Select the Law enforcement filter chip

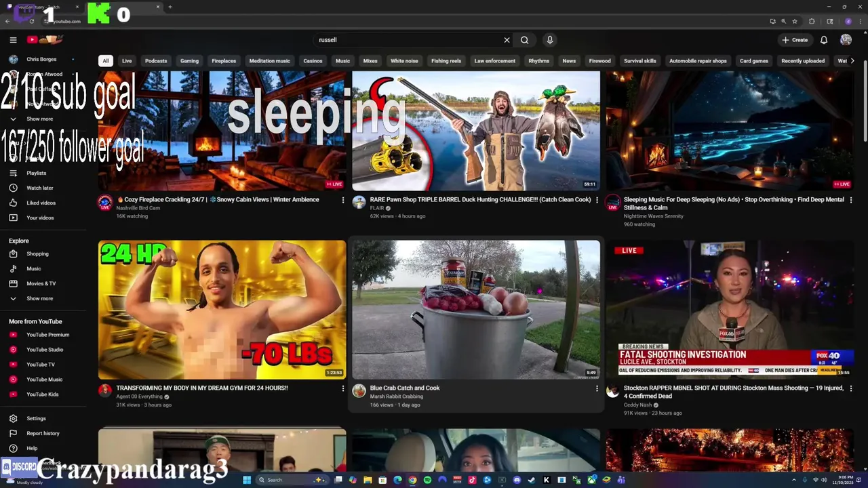coord(495,61)
